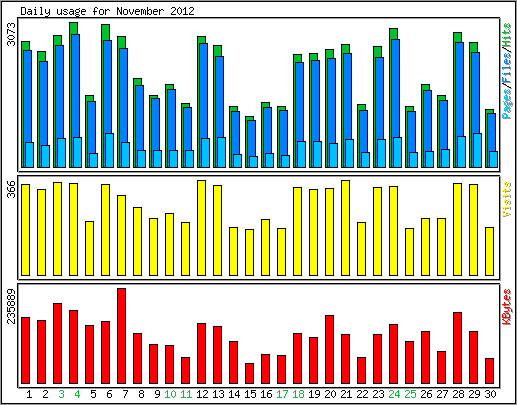Click the yellow Visits bar for day 1
The image size is (517, 405).
(26, 230)
